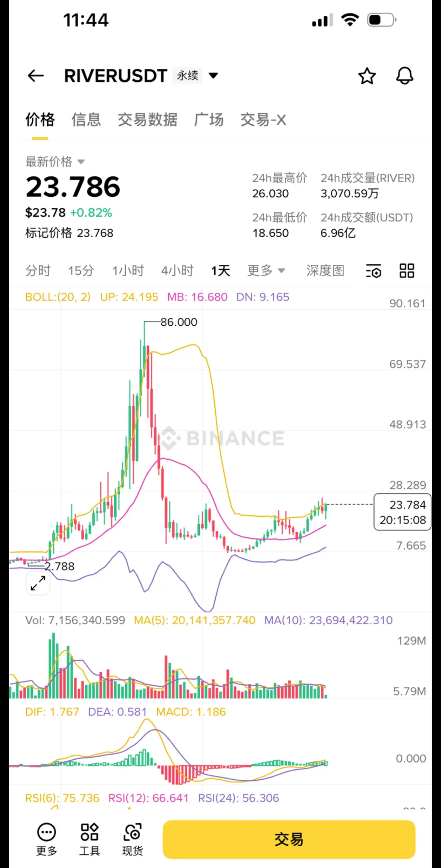Image resolution: width=441 pixels, height=868 pixels.
Task: Open the 工具 tools icon
Action: (x=89, y=839)
